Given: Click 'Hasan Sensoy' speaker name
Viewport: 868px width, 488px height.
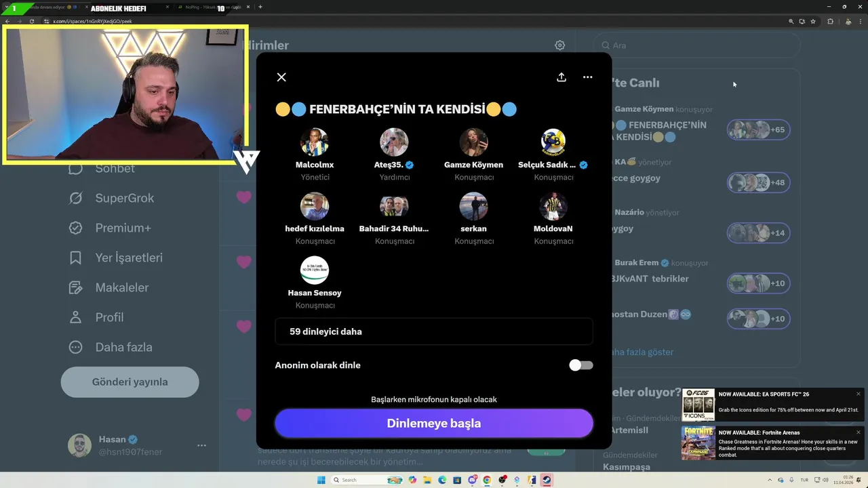Looking at the screenshot, I should click(315, 293).
